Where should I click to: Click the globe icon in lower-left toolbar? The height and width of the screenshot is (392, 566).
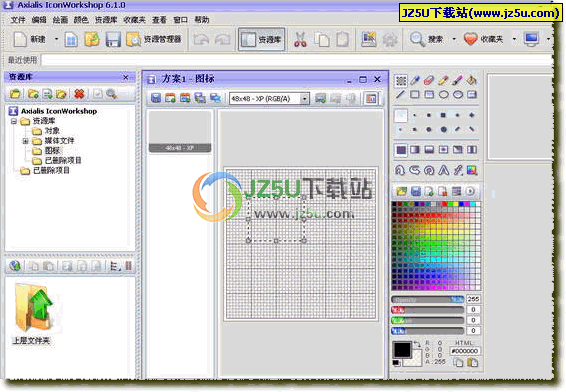15,266
